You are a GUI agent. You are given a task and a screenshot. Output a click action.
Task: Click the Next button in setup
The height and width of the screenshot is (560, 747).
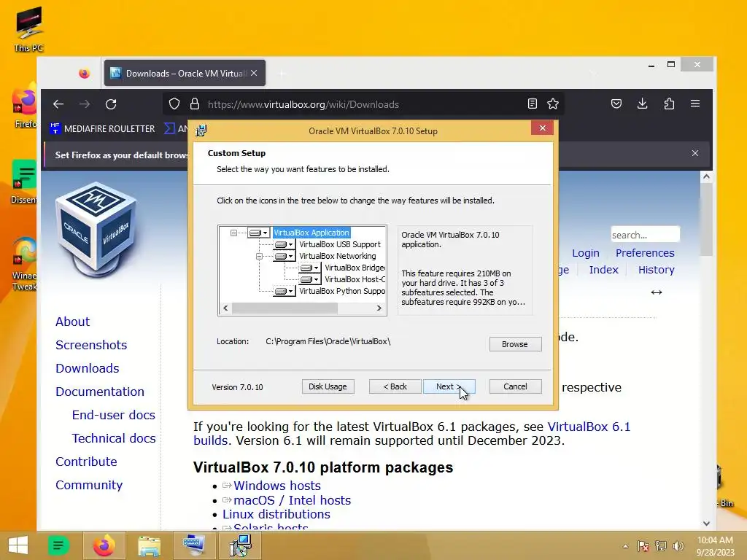[x=449, y=386]
